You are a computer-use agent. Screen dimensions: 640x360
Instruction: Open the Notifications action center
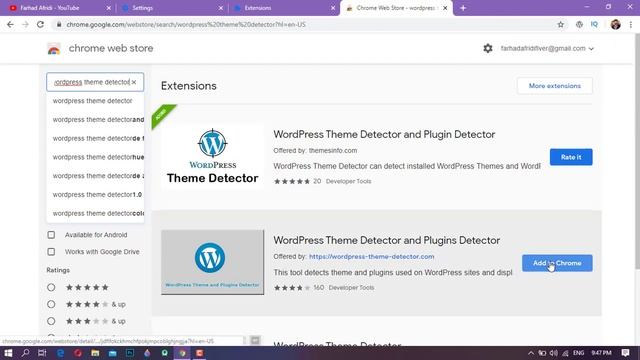(625, 353)
